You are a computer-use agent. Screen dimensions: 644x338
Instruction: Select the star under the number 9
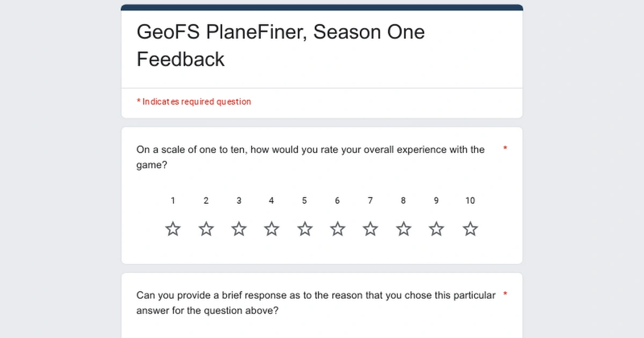point(436,229)
